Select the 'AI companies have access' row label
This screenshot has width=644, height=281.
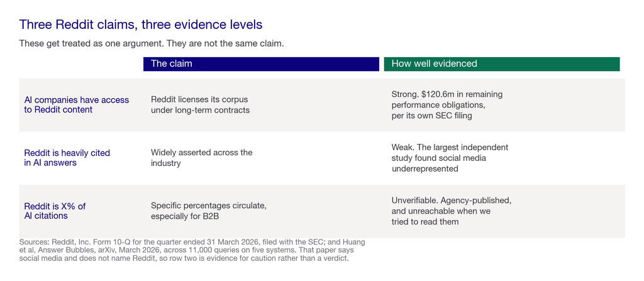[76, 105]
